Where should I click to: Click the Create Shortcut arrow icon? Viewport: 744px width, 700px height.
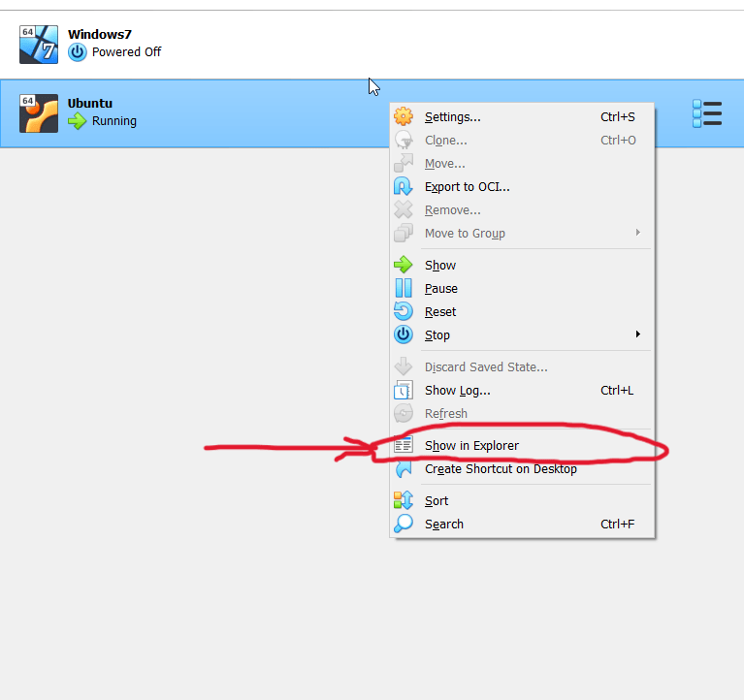point(404,469)
